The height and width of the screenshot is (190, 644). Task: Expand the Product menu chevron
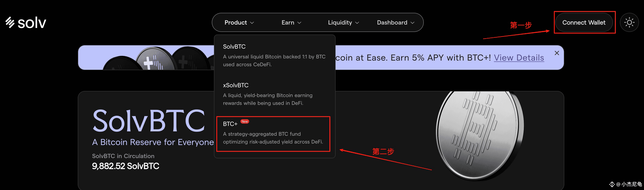click(252, 23)
